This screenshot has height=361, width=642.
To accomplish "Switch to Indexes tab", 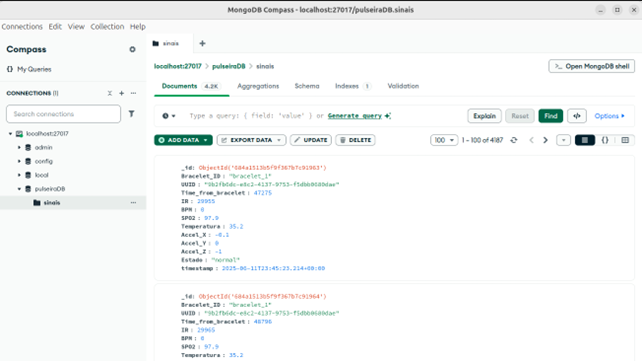I will (353, 86).
